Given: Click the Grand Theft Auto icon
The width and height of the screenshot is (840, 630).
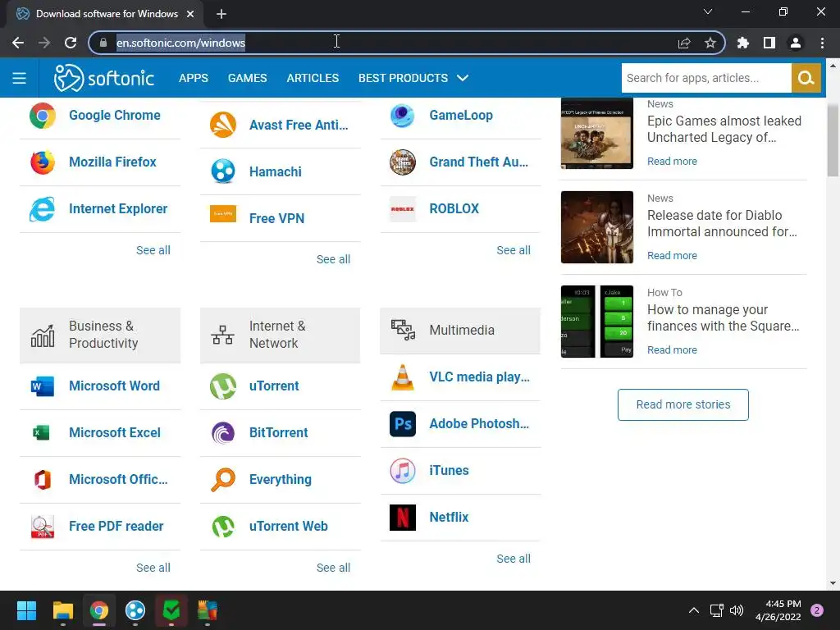Looking at the screenshot, I should pyautogui.click(x=402, y=162).
